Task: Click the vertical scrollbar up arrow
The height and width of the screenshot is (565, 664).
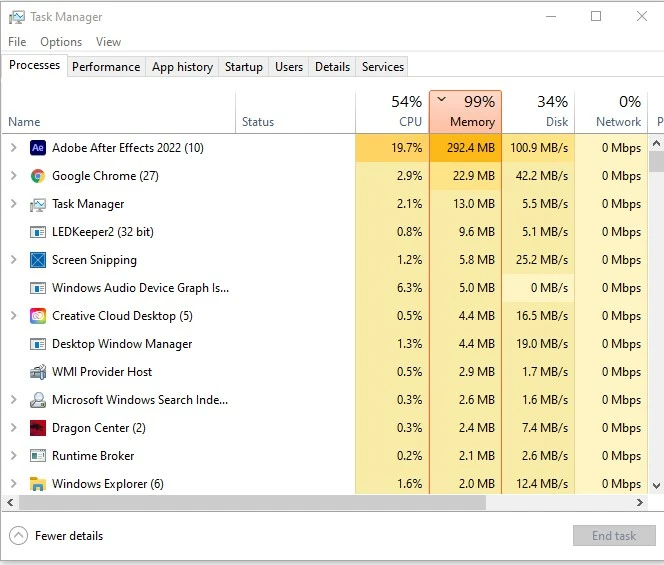Action: pos(656,143)
